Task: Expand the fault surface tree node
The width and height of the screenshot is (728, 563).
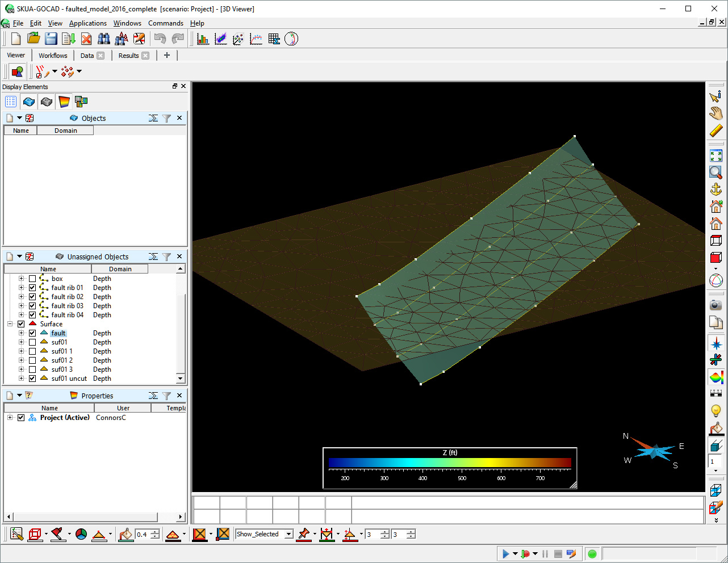Action: pyautogui.click(x=21, y=333)
